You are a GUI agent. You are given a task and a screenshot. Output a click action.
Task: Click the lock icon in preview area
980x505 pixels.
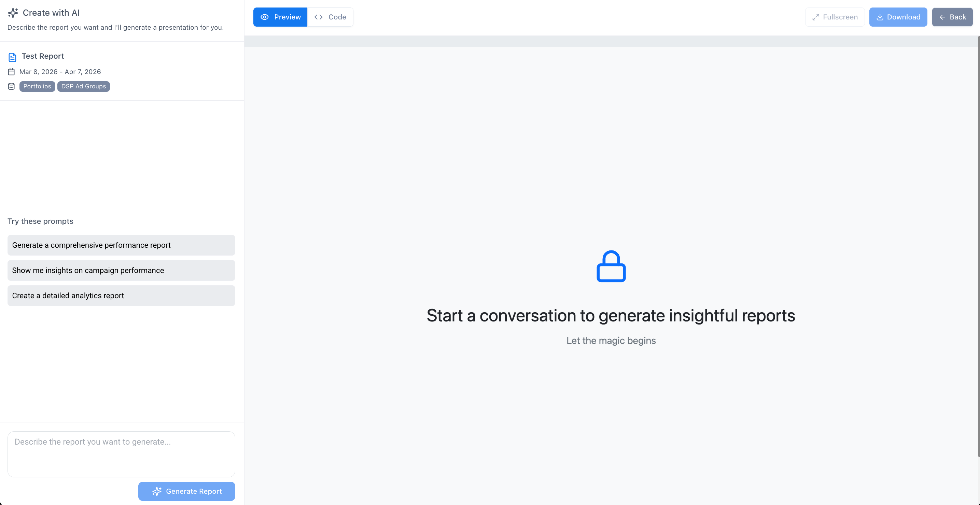pos(611,266)
